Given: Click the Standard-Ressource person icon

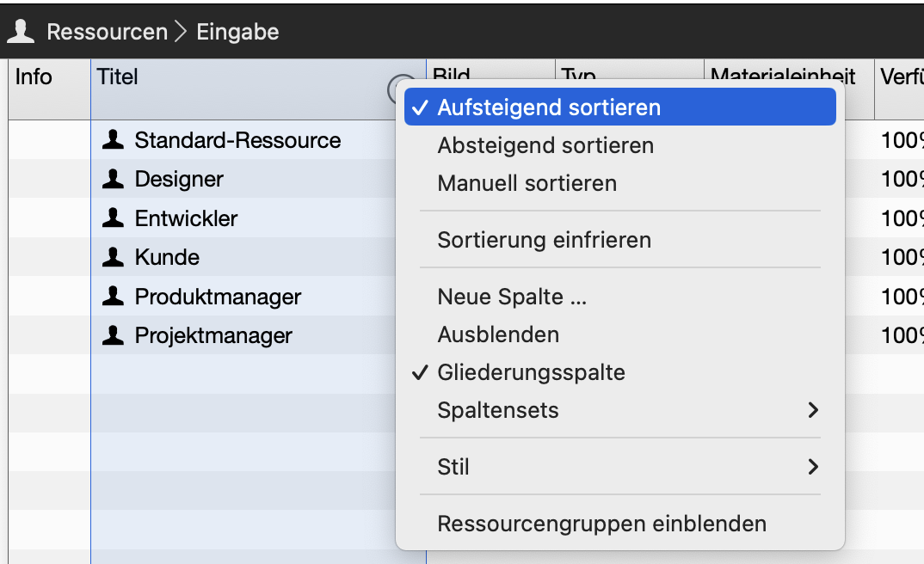Looking at the screenshot, I should coord(114,139).
